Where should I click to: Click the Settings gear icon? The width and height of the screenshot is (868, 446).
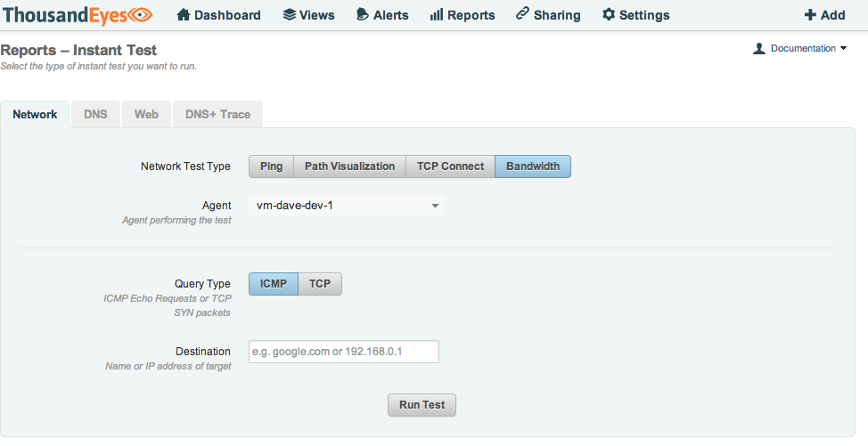[609, 14]
